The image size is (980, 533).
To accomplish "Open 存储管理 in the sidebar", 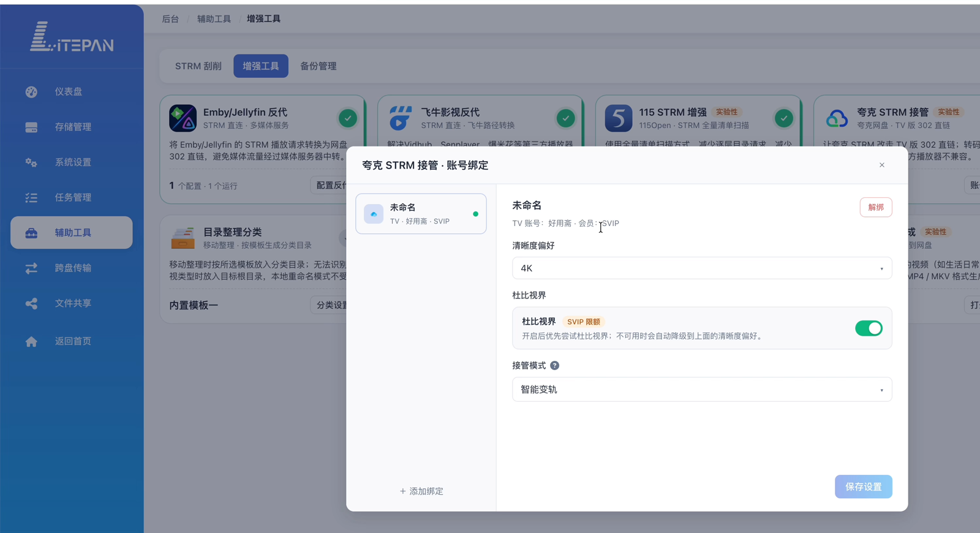I will [72, 127].
